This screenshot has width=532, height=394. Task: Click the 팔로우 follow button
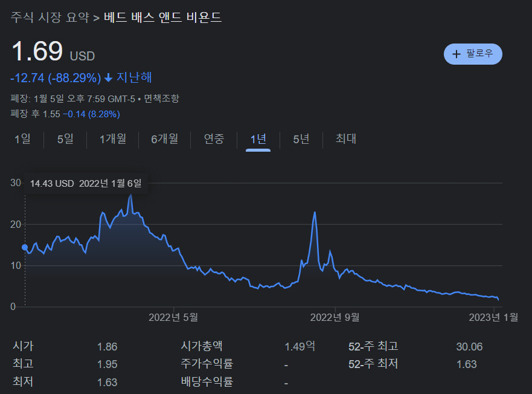473,54
